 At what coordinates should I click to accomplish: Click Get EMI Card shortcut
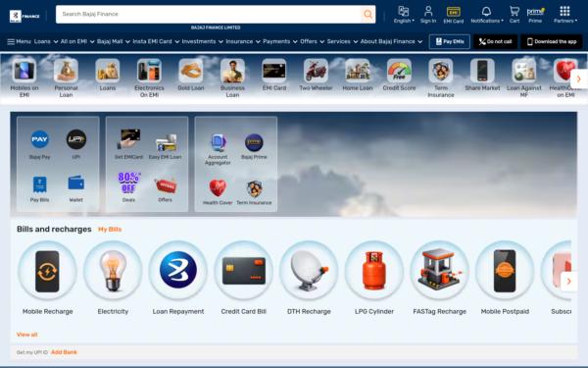128,139
